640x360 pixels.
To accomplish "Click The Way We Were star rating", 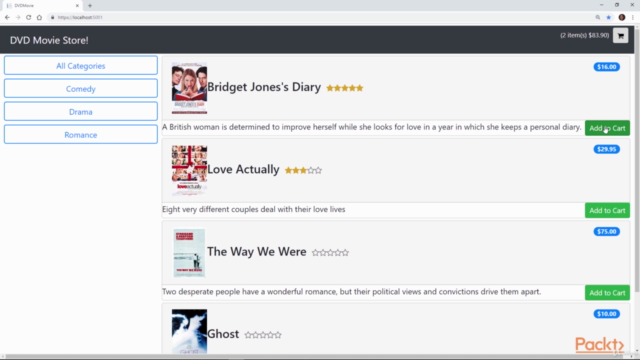I will 330,253.
